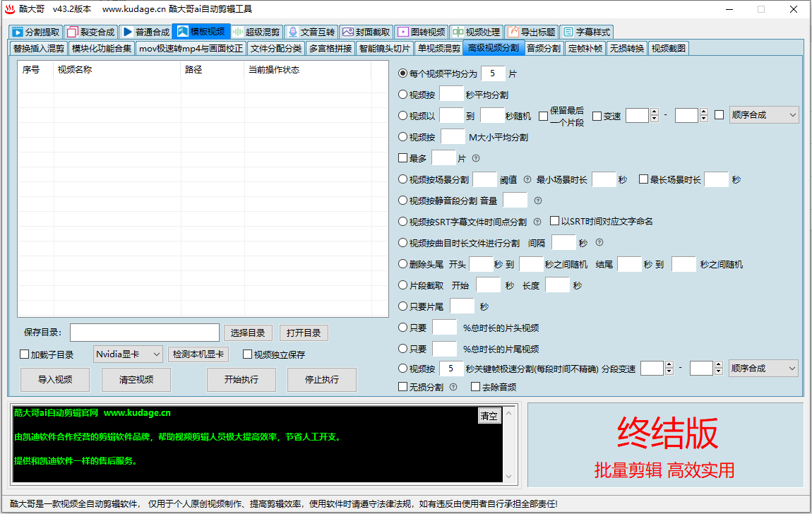The height and width of the screenshot is (514, 812).
Task: Tick the 最多 片 checkbox
Action: (403, 158)
